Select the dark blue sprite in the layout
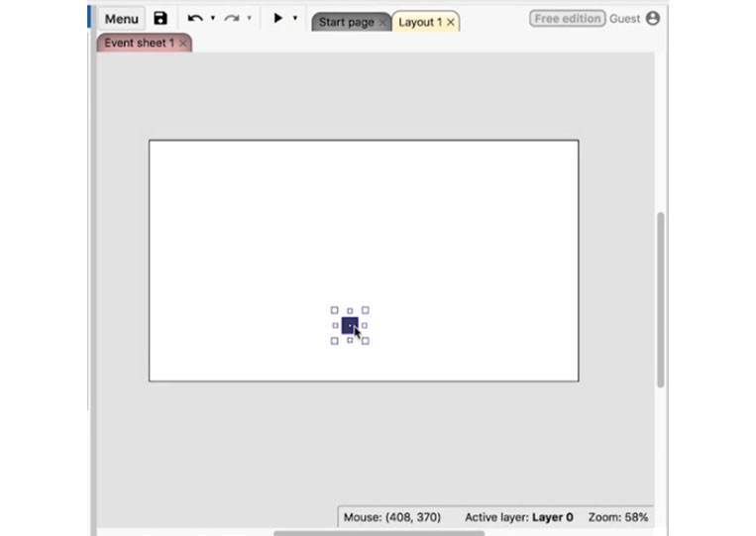The width and height of the screenshot is (756, 536). pos(350,325)
